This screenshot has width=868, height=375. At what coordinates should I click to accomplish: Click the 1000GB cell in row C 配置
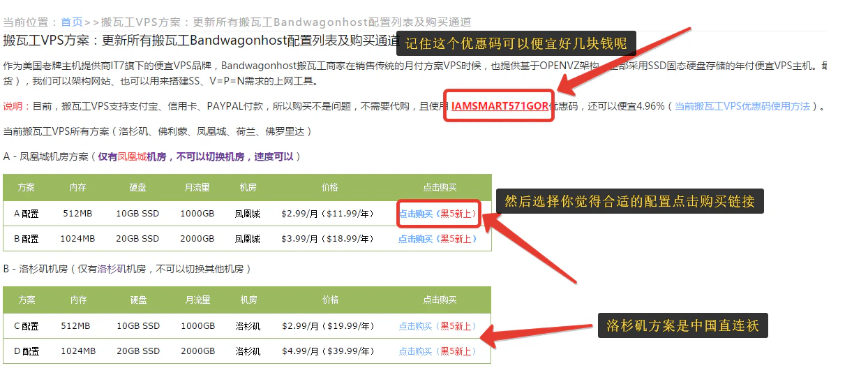pos(197,326)
